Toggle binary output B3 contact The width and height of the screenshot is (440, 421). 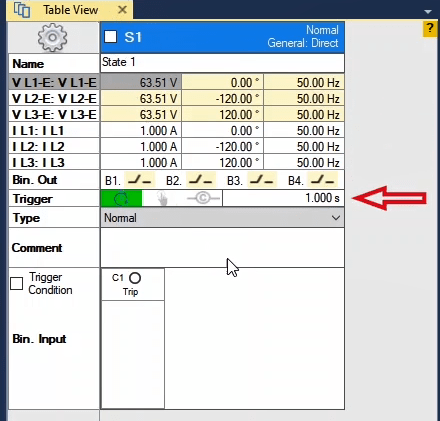click(262, 180)
